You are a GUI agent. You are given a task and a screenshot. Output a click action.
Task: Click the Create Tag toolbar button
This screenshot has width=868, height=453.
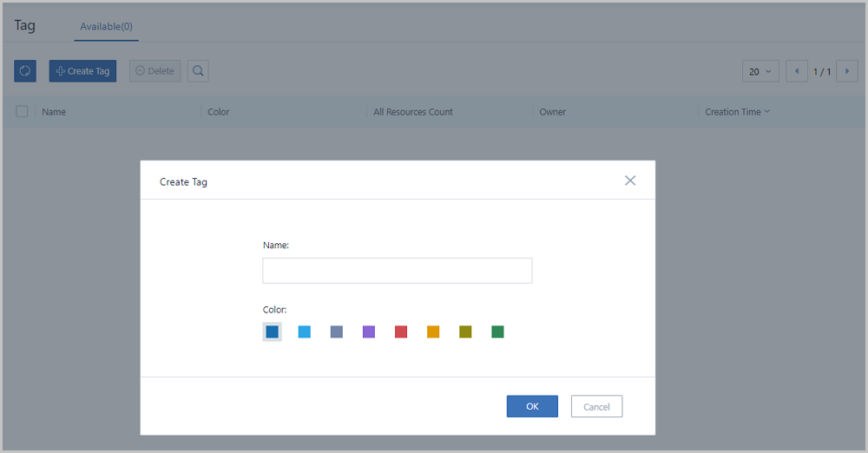tap(82, 71)
